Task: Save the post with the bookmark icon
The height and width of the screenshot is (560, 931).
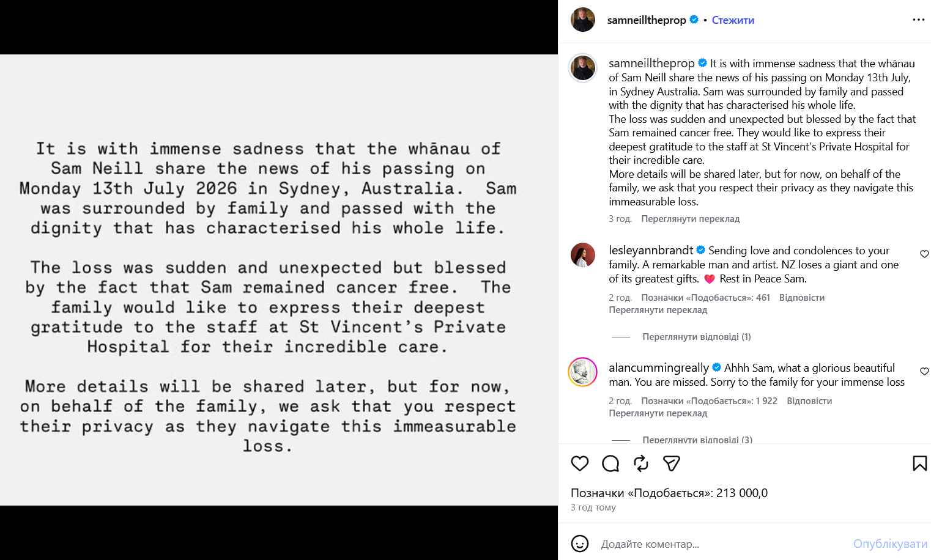Action: tap(919, 463)
